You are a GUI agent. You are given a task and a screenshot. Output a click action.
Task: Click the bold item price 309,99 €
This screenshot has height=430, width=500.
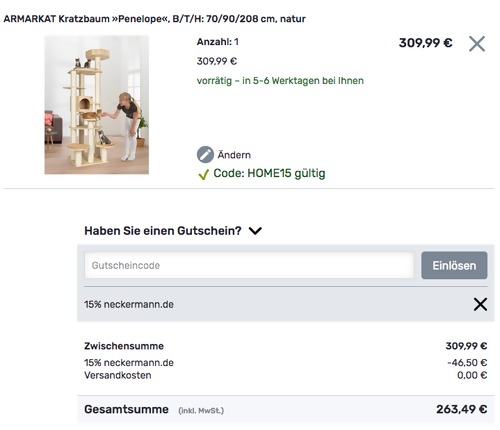426,43
